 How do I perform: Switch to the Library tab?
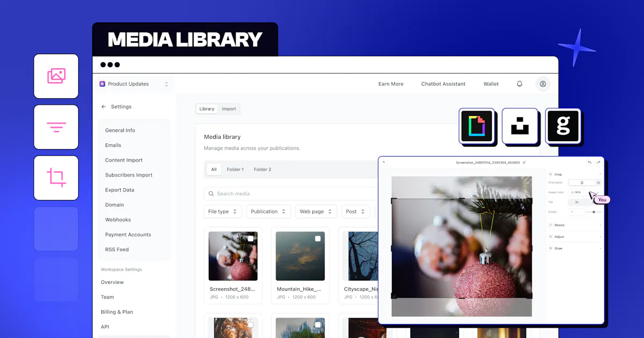207,109
